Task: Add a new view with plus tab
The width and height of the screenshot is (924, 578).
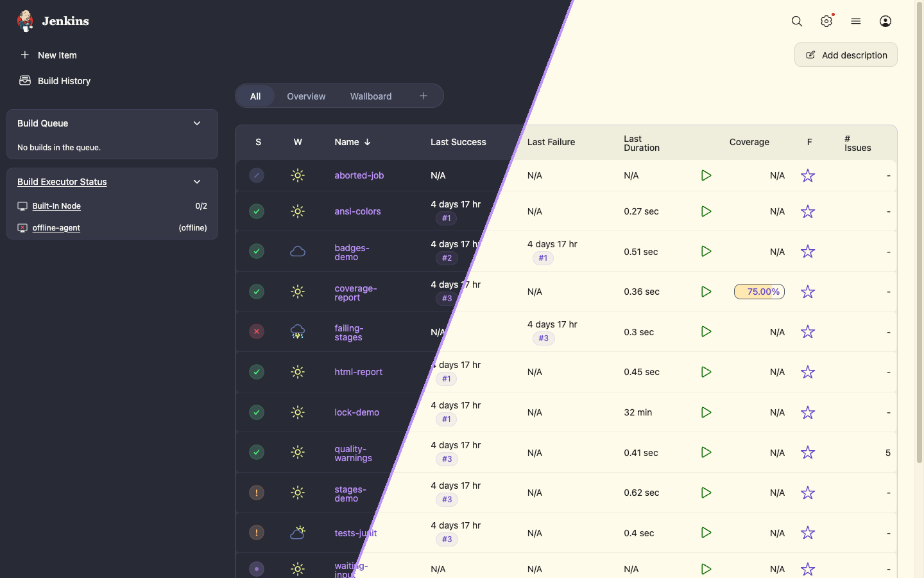Action: [424, 96]
